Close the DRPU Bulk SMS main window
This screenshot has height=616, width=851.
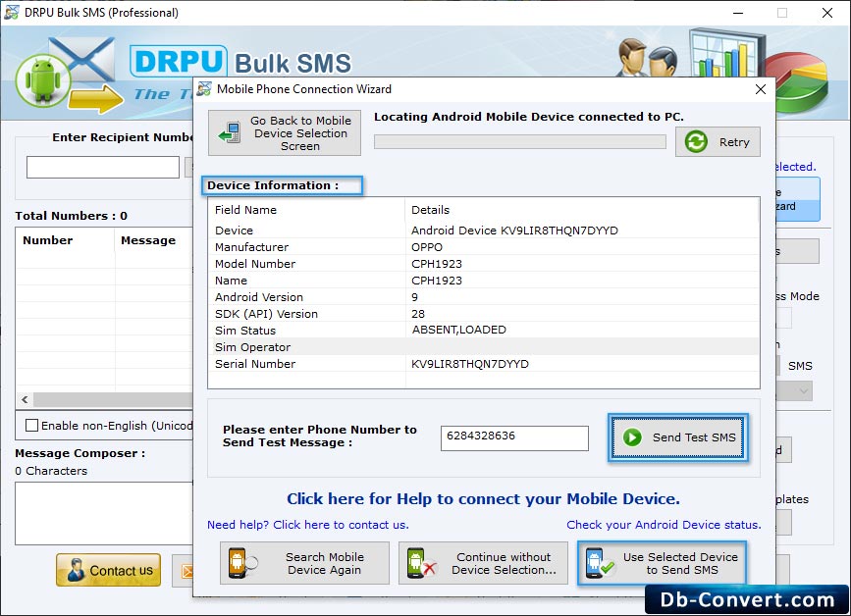(x=827, y=13)
